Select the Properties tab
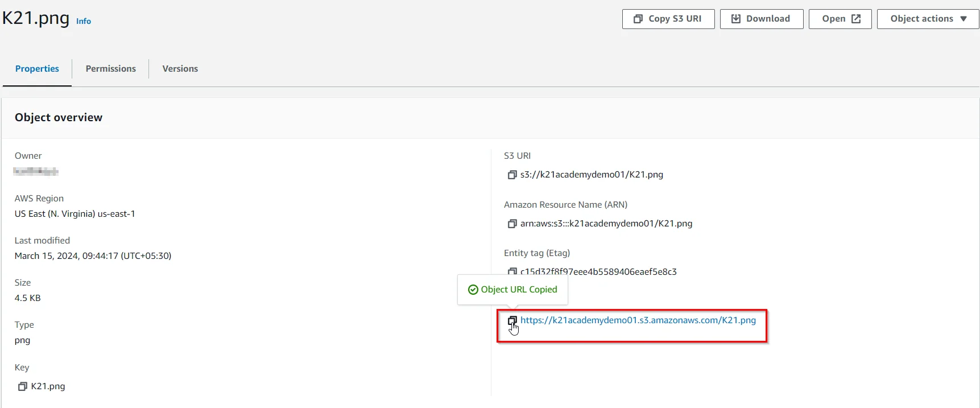 [37, 69]
